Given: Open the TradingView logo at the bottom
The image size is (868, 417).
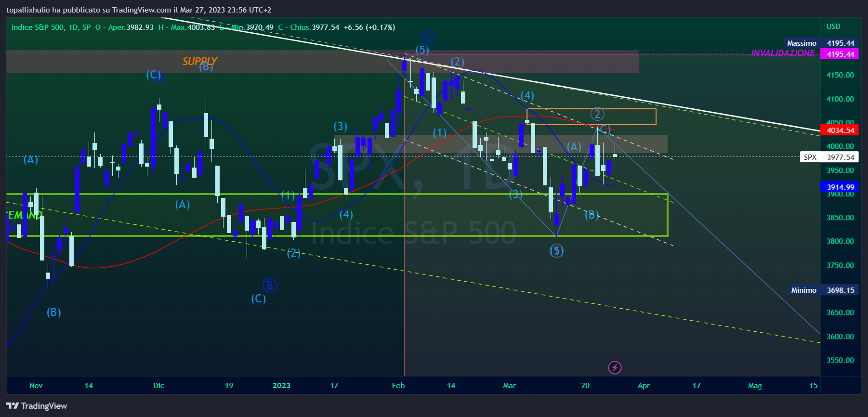Looking at the screenshot, I should coord(37,406).
